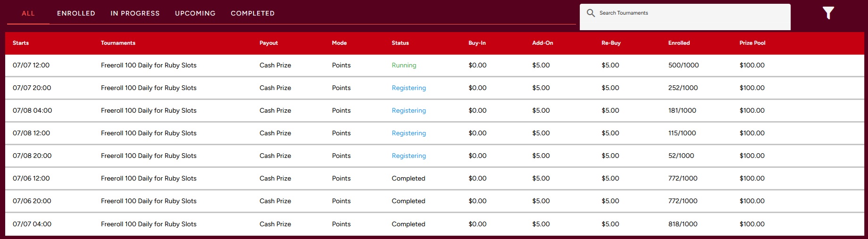Select the IN PROGRESS tab
This screenshot has height=239, width=868.
click(135, 13)
